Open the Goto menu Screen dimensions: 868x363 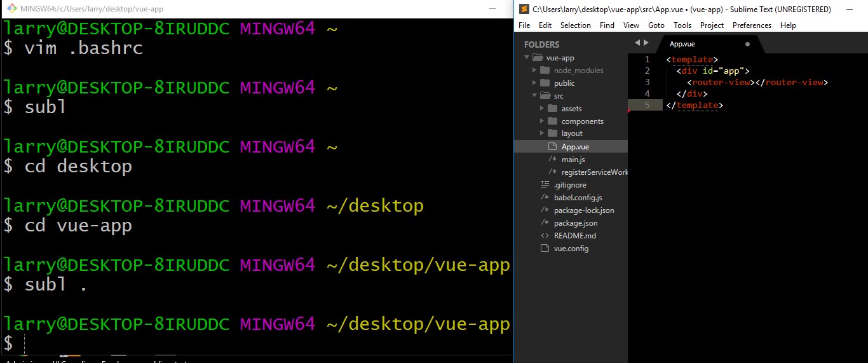656,25
